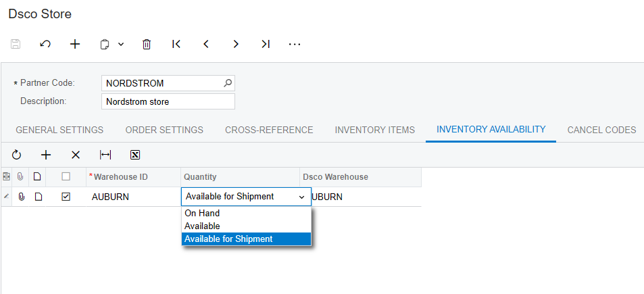The width and height of the screenshot is (644, 294).
Task: Open the clipboard dropdown arrow
Action: click(121, 44)
